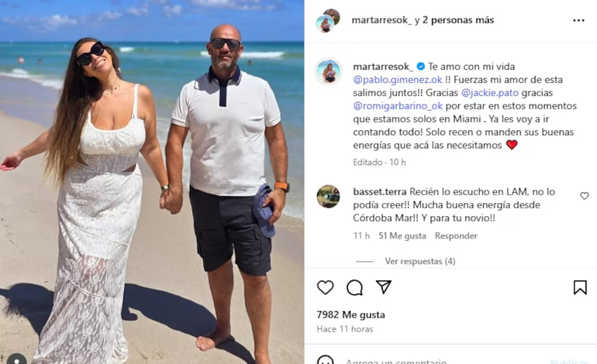
Task: Open the @jackie.pato profile mention
Action: 490,92
